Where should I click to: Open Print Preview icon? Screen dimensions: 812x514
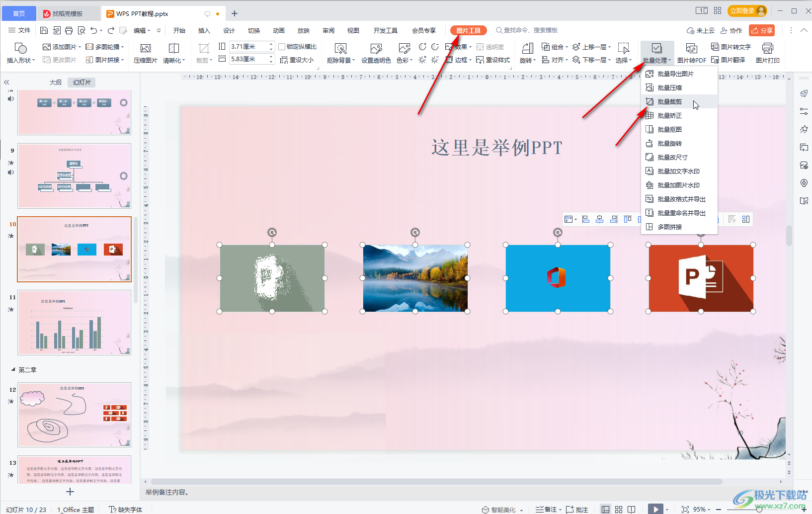(x=81, y=30)
